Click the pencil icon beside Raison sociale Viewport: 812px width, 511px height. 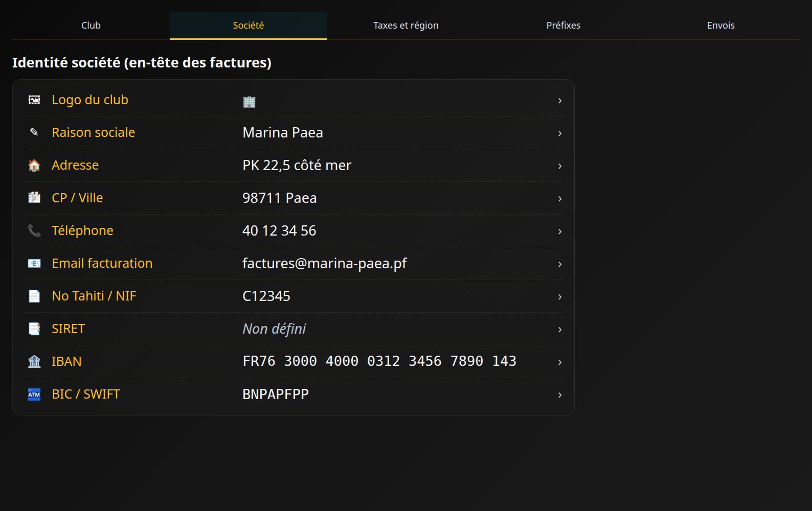coord(34,132)
